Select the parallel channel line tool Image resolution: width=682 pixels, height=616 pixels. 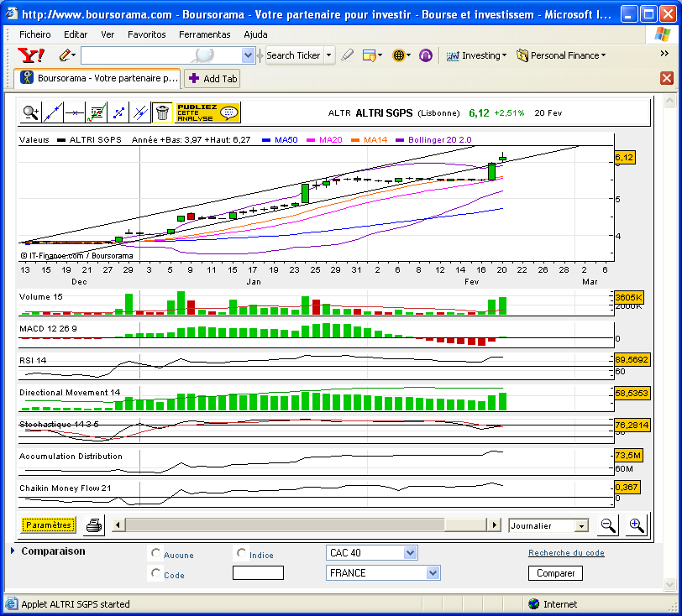[140, 113]
